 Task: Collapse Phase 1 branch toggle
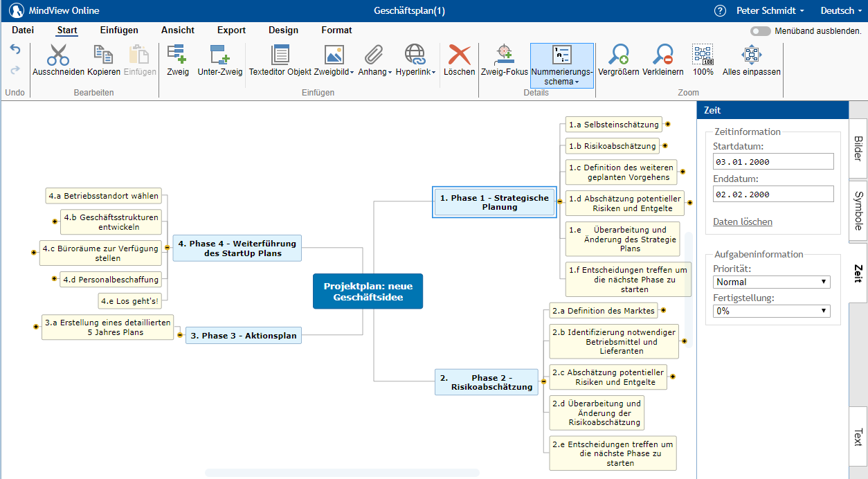560,202
